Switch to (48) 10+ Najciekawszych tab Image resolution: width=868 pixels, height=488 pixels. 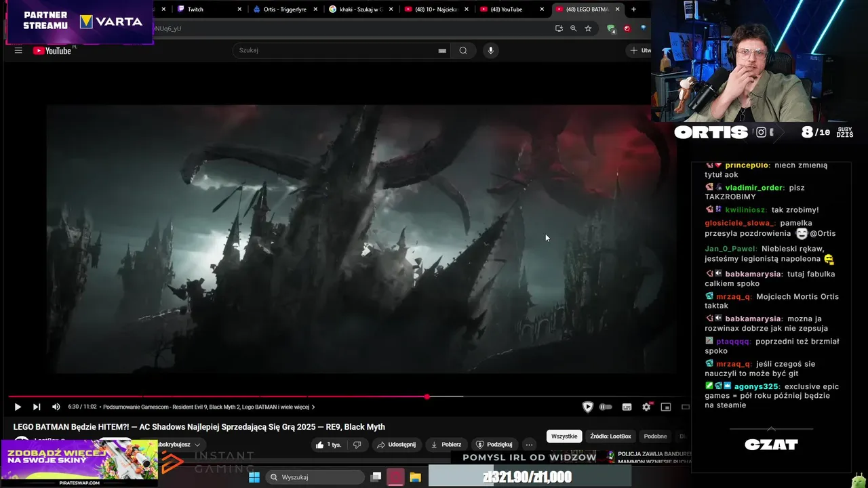[436, 9]
